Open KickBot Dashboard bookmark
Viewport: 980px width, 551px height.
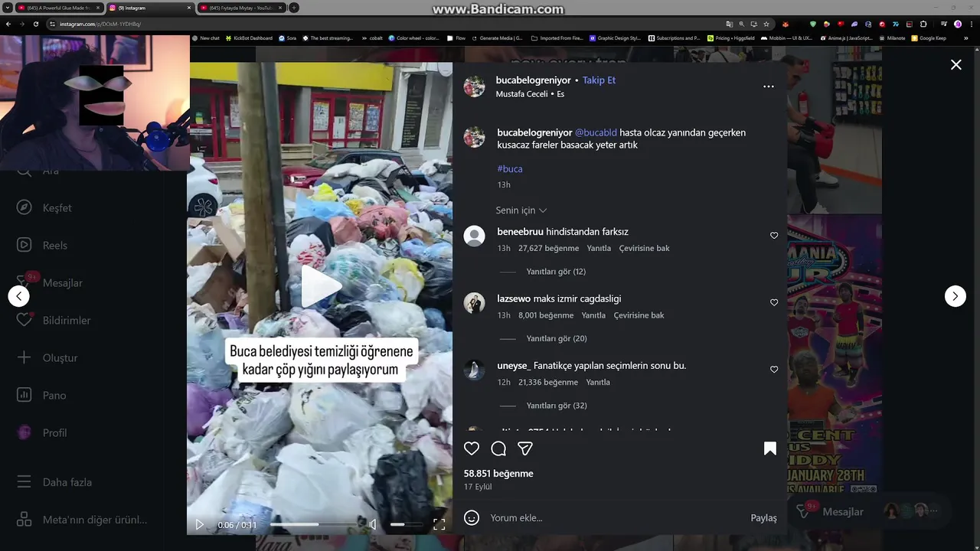coord(249,38)
